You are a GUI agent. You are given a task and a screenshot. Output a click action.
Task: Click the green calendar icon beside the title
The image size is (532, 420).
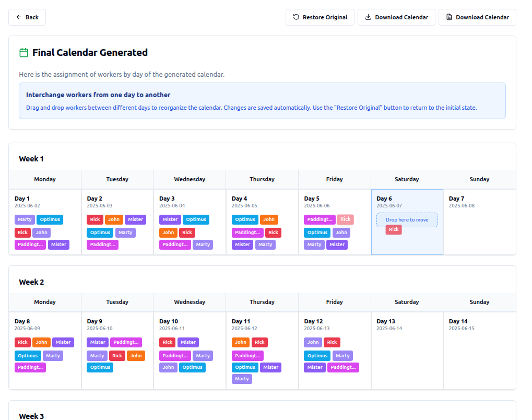23,52
